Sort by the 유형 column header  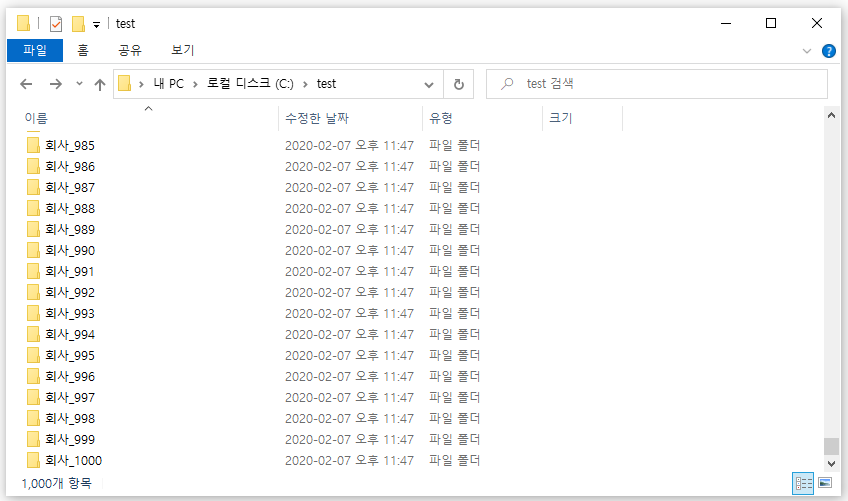tap(441, 118)
